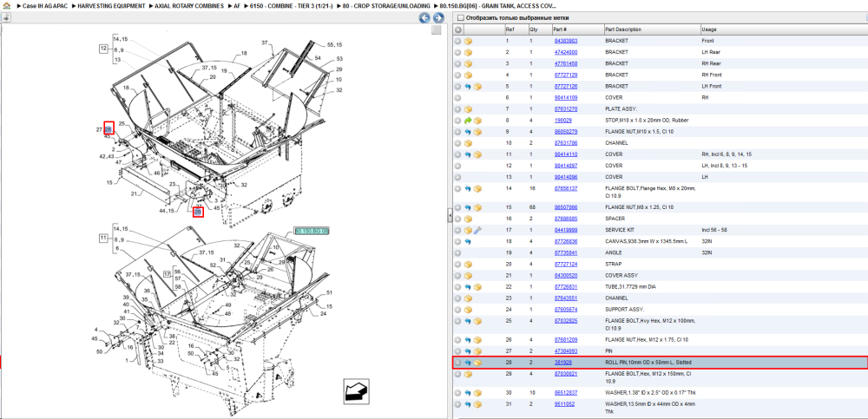Open the 'AXIAL ROTARY COMBINES' breadcrumb

(190, 5)
